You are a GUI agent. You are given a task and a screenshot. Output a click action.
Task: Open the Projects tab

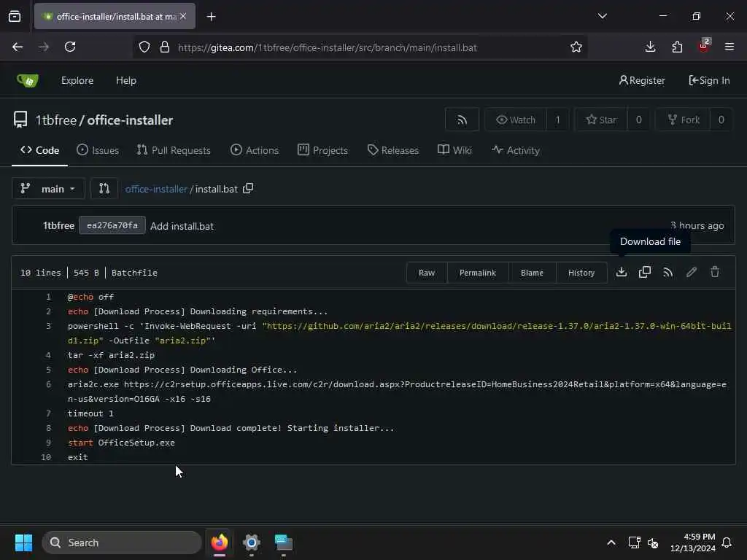pyautogui.click(x=322, y=150)
